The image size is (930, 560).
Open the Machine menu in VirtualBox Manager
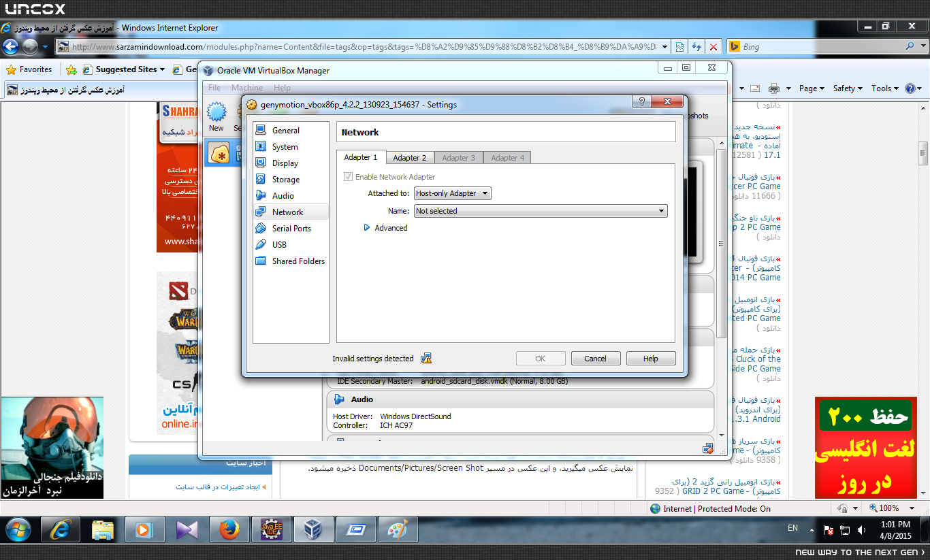247,88
